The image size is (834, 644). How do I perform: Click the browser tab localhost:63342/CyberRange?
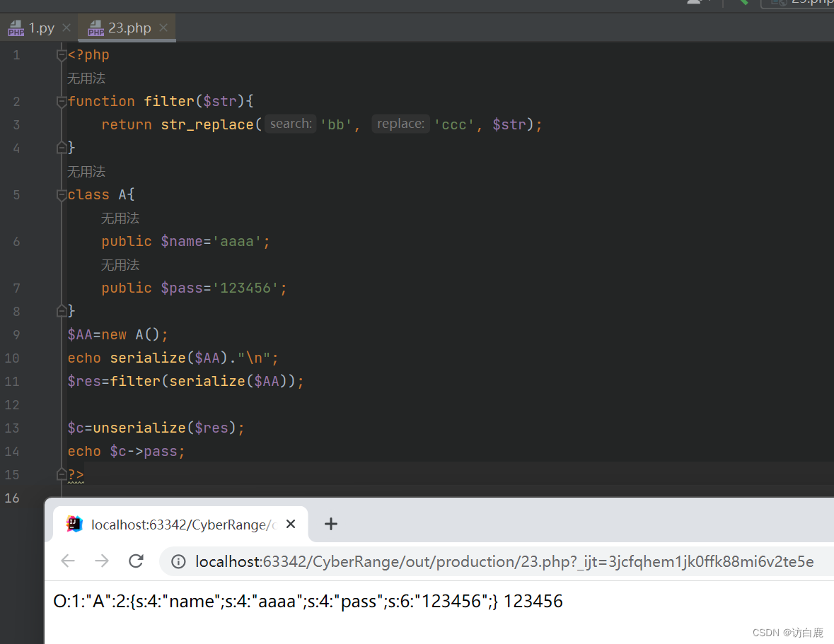coord(181,525)
